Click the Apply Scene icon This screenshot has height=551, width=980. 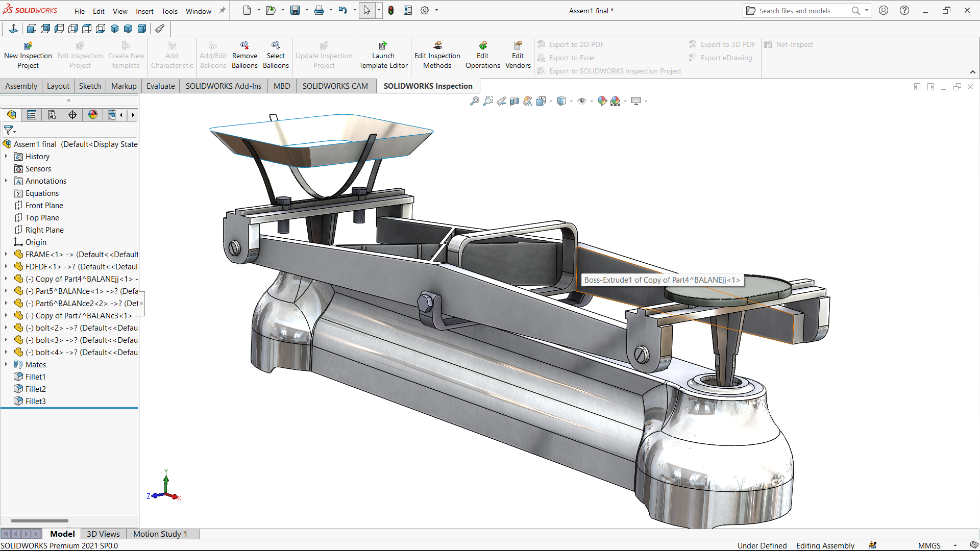pos(616,101)
